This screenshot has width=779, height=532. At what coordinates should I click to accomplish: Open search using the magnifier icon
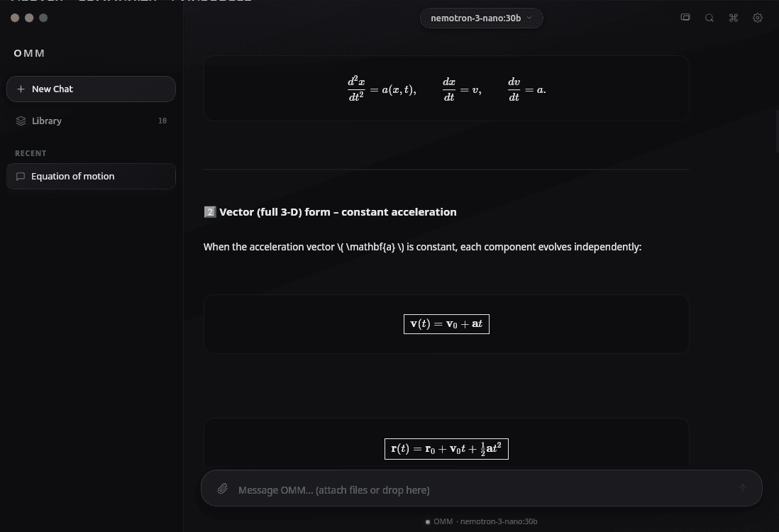pos(709,17)
